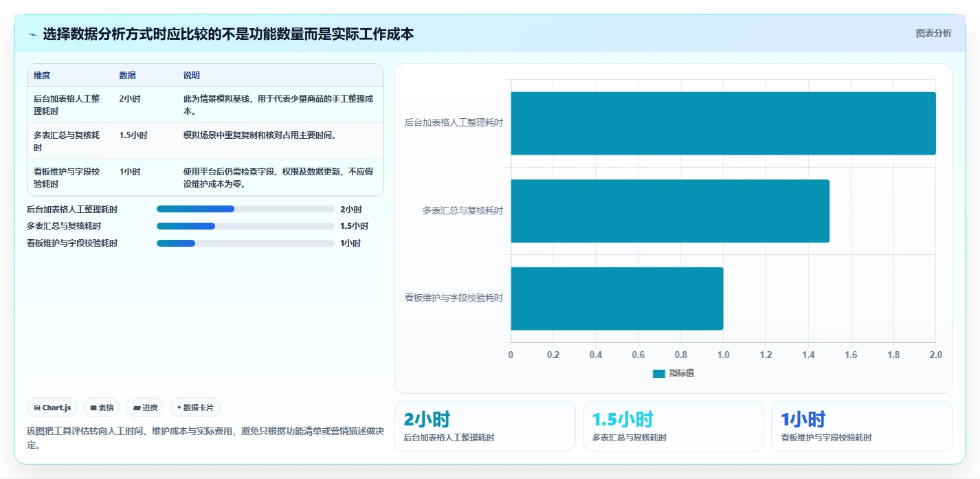
Task: Click the 多表汇总与复核耗时 progress bar
Action: 245,226
